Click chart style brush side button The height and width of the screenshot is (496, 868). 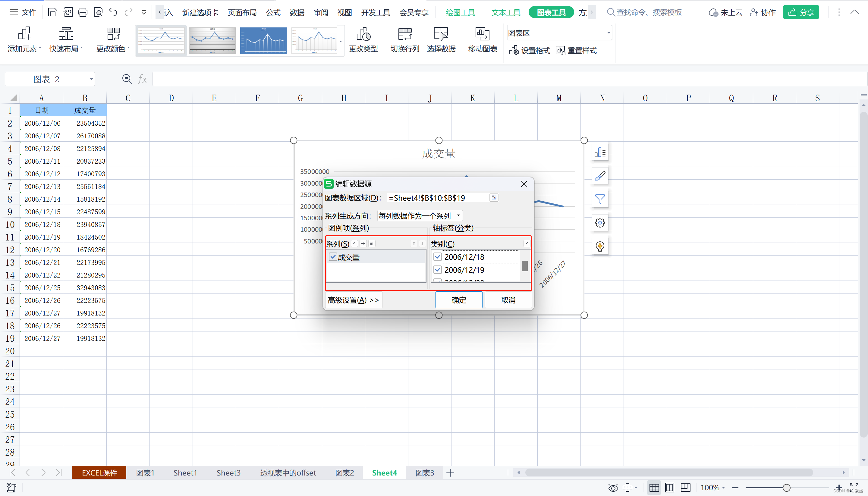(x=600, y=176)
